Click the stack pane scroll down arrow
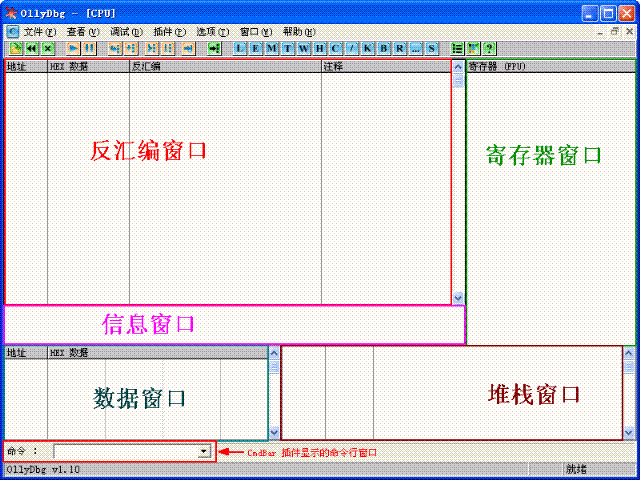640x480 pixels. pos(629,432)
